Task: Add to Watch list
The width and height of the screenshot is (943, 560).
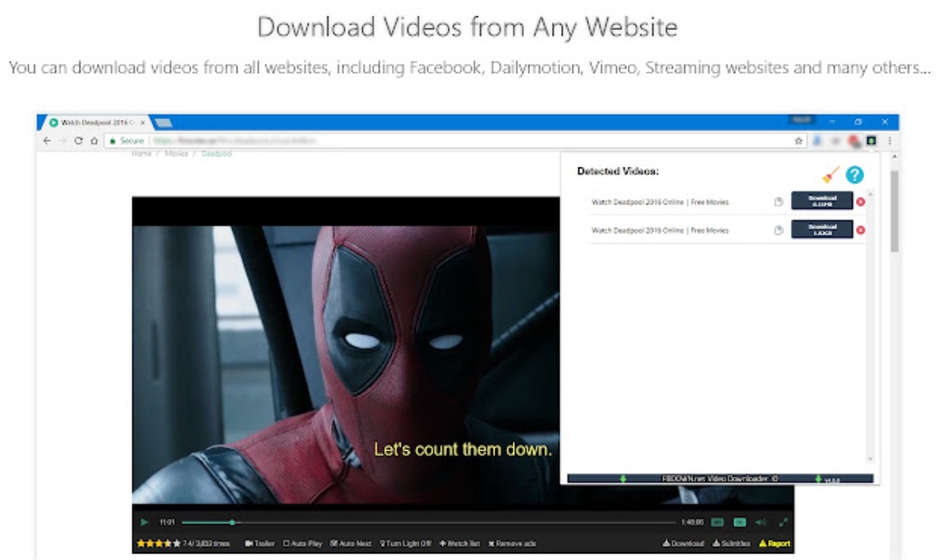Action: [459, 544]
